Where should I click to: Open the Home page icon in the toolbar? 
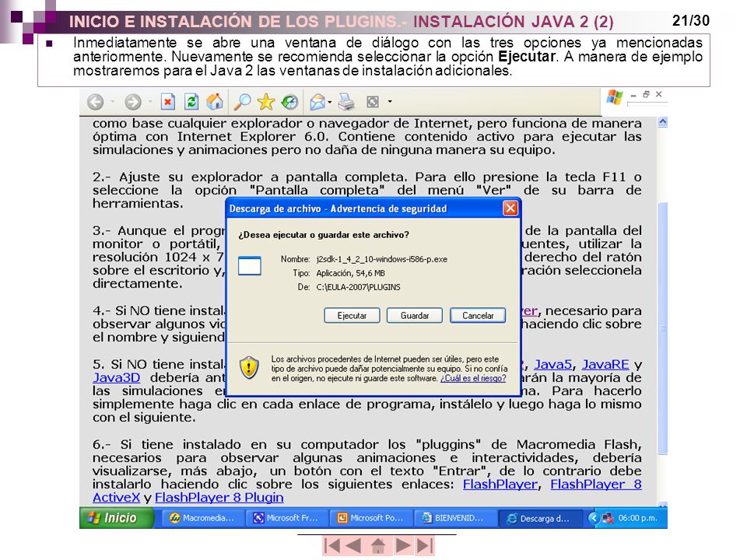pyautogui.click(x=215, y=101)
